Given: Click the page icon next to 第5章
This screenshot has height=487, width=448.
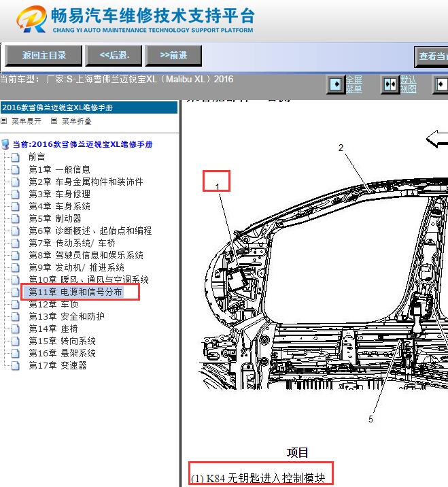Looking at the screenshot, I should pos(16,219).
